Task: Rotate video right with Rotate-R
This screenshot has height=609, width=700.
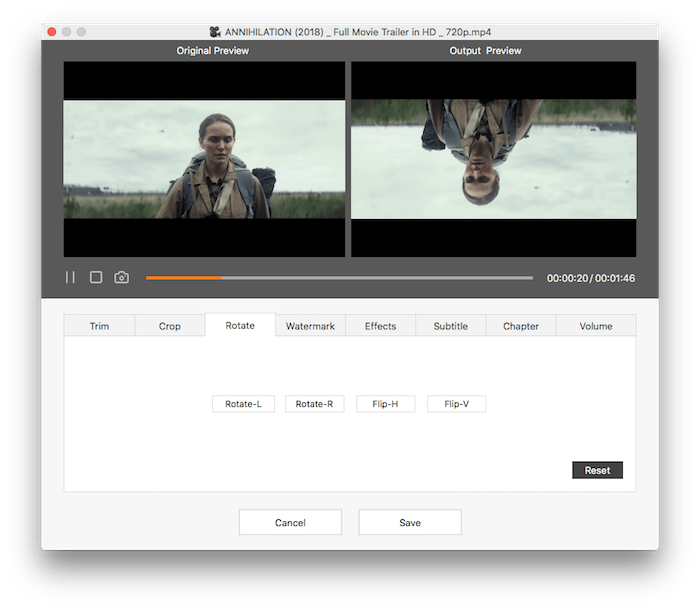Action: (314, 404)
